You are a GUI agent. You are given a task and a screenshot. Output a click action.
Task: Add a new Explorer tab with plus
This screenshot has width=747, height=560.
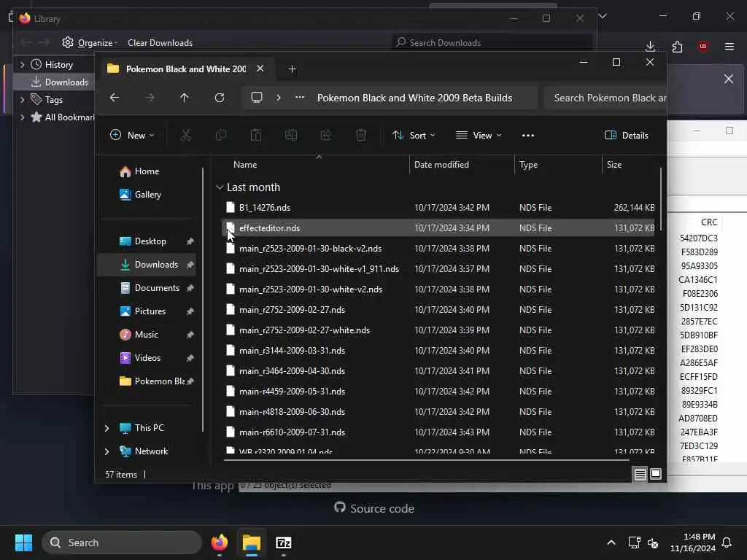292,69
